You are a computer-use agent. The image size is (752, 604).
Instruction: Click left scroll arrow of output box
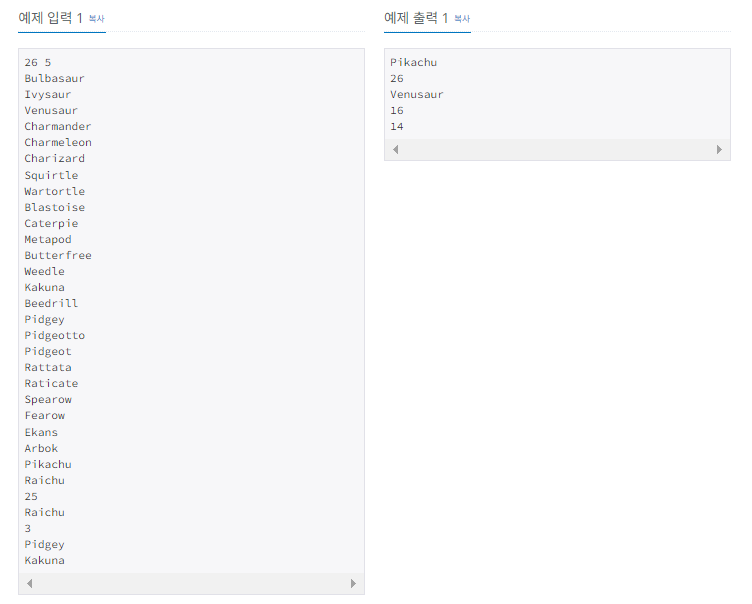point(396,150)
